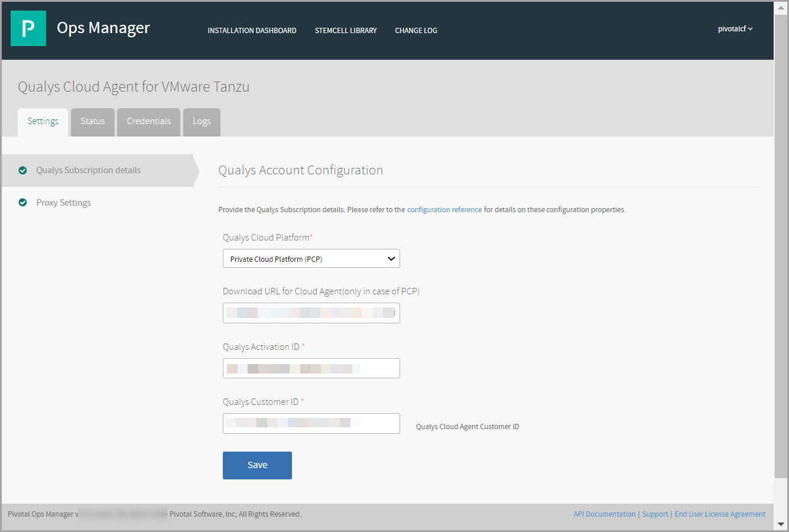Click the scrollbar up arrow
789x532 pixels.
[x=781, y=7]
